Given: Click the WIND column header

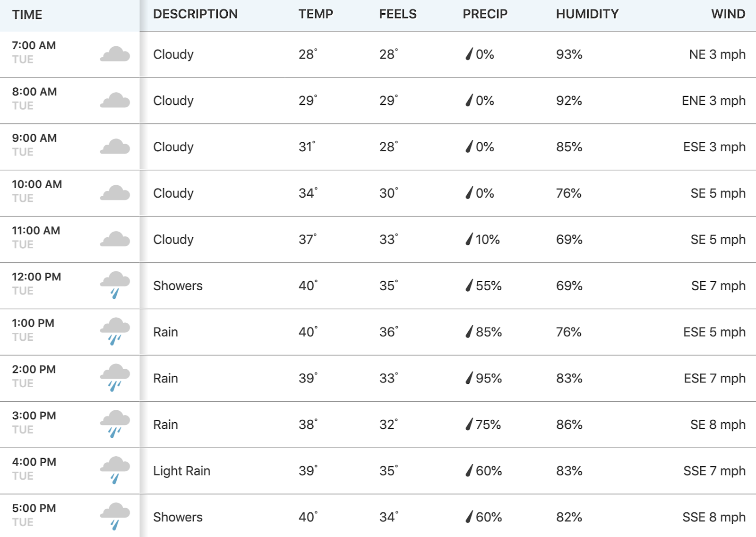Looking at the screenshot, I should pos(728,14).
